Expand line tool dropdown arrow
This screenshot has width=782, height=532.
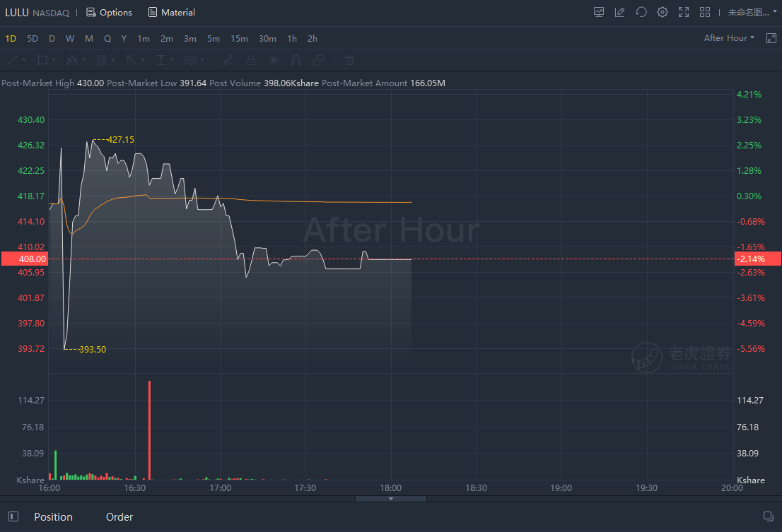point(24,60)
